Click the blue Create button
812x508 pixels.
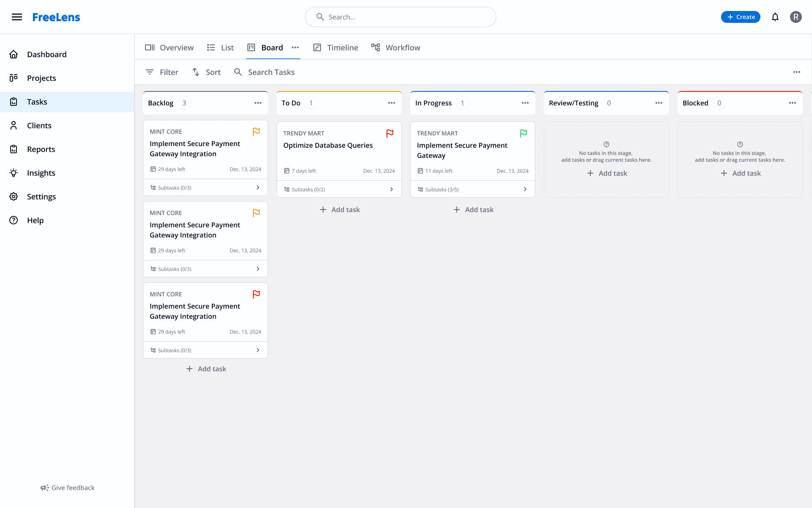point(741,17)
